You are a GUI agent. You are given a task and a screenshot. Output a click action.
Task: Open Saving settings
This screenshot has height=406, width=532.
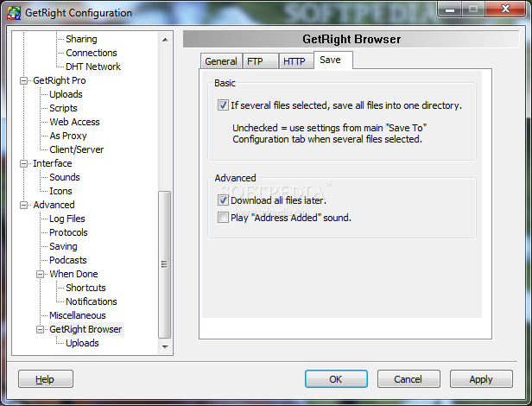tap(63, 246)
